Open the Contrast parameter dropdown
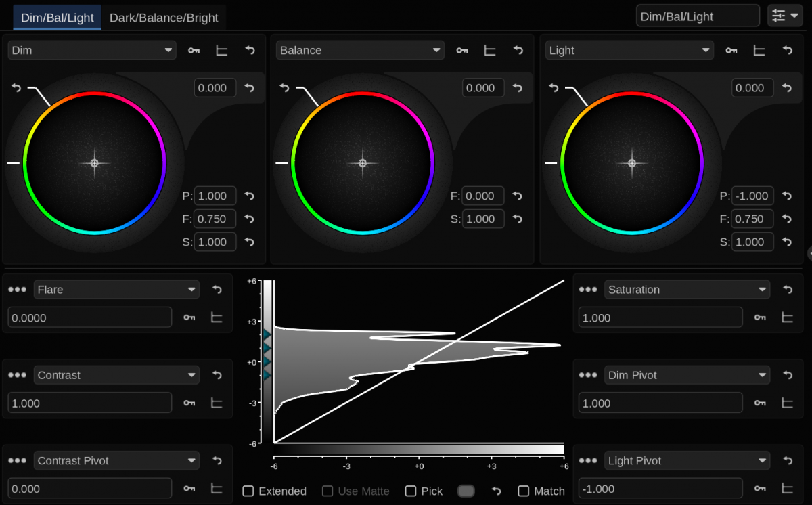812x505 pixels. (116, 375)
